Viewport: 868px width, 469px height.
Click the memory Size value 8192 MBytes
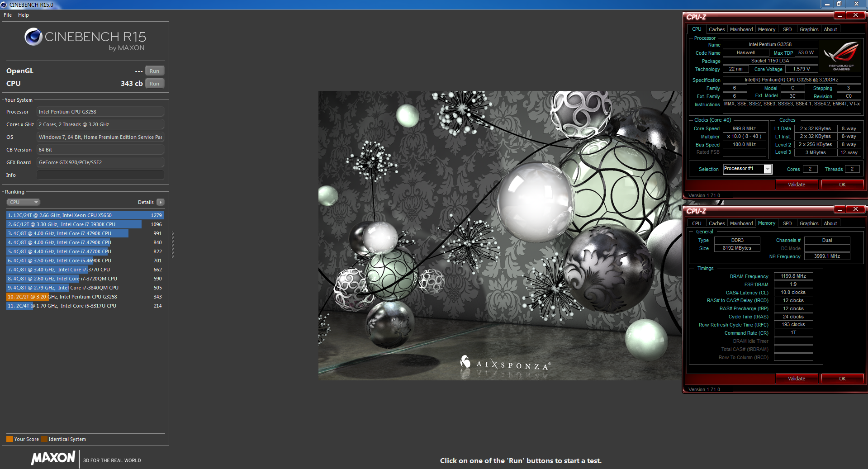(737, 248)
